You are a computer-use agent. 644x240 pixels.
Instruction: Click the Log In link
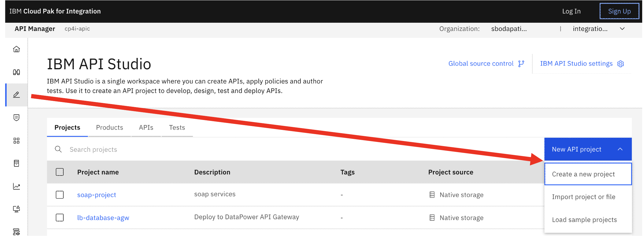(x=571, y=11)
